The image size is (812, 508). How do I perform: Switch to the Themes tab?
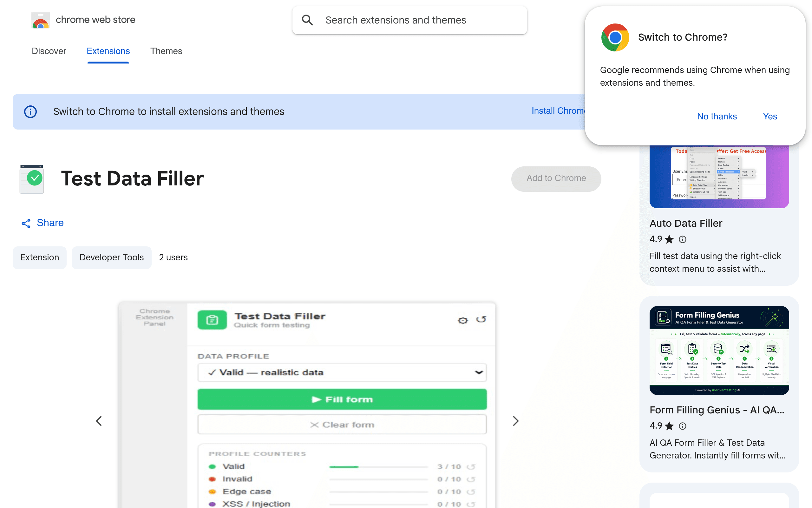(166, 51)
